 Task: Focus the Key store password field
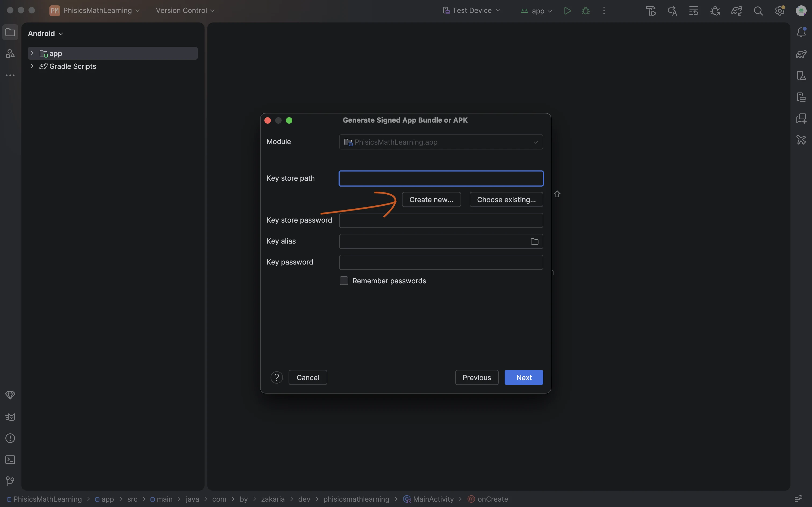pos(441,220)
